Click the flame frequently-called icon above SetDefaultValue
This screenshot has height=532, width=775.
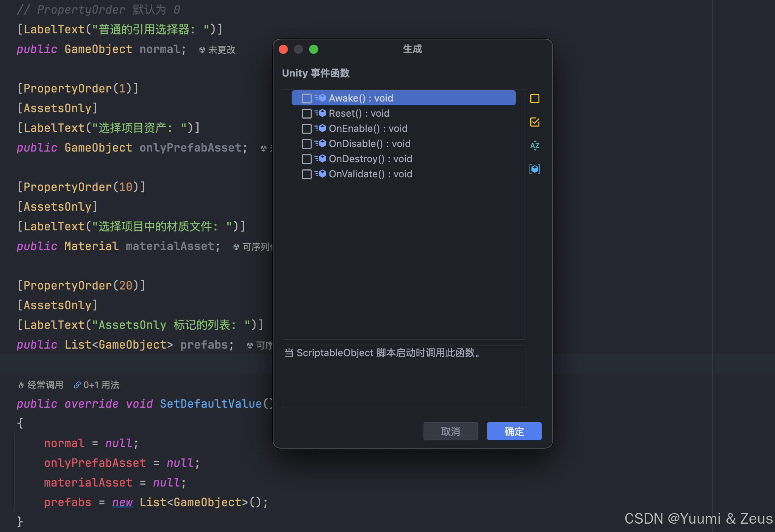(21, 385)
